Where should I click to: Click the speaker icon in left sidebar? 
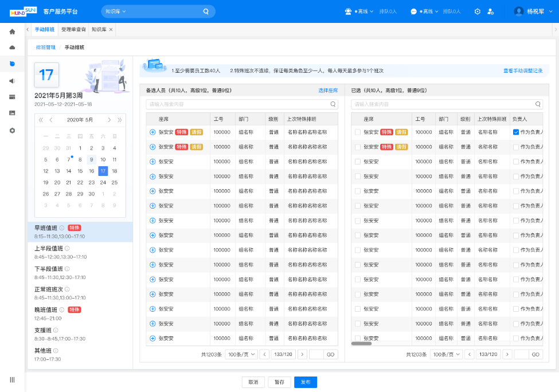[x=12, y=81]
